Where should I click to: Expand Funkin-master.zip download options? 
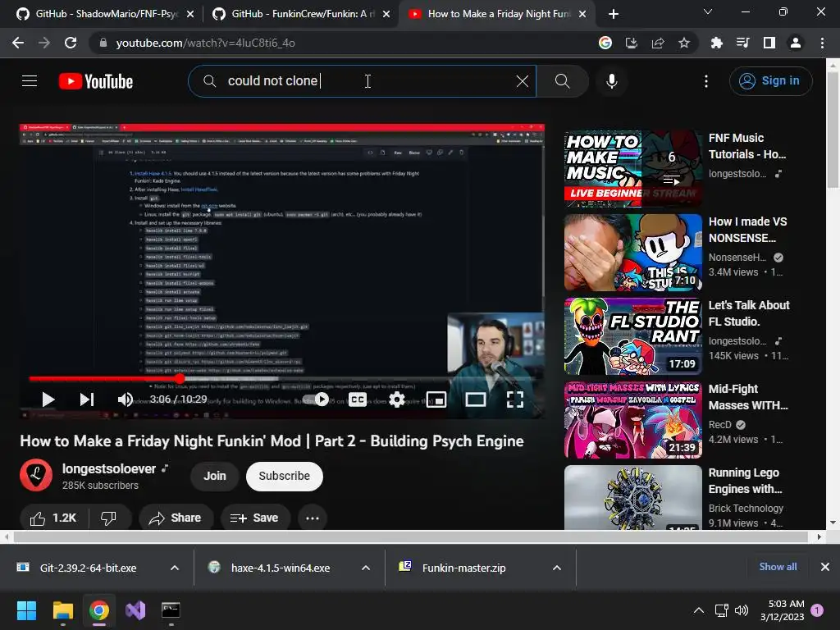pos(557,568)
